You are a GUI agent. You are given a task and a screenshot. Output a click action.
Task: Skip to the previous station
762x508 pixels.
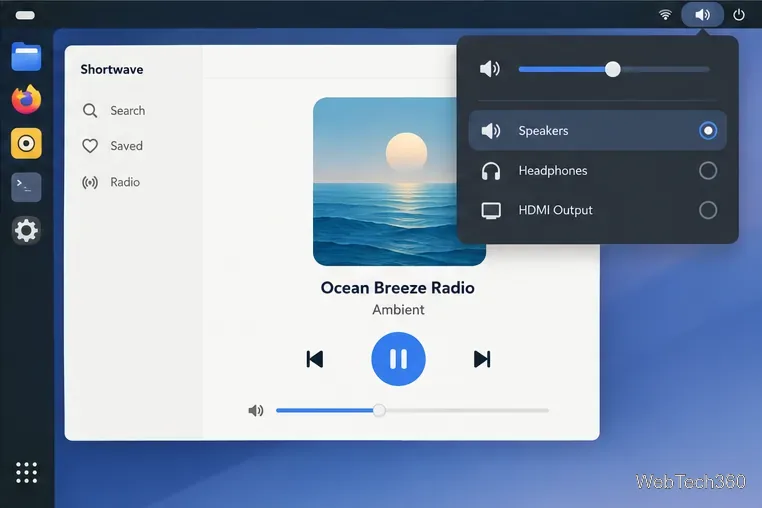[315, 359]
